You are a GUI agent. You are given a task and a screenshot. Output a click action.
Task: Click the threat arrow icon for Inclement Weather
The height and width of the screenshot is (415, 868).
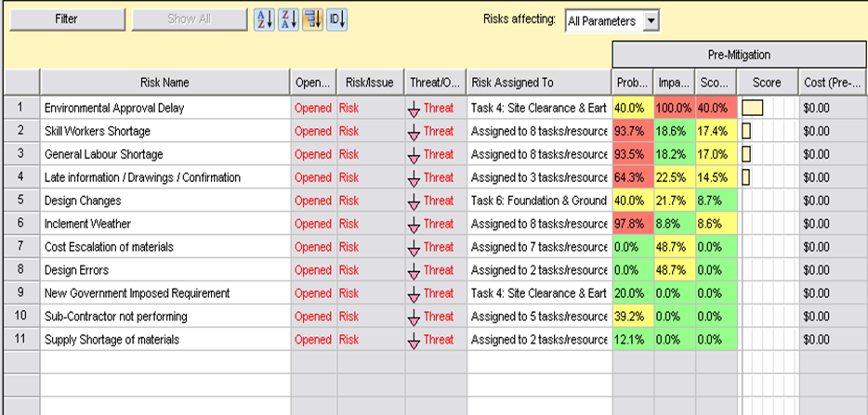pos(414,225)
